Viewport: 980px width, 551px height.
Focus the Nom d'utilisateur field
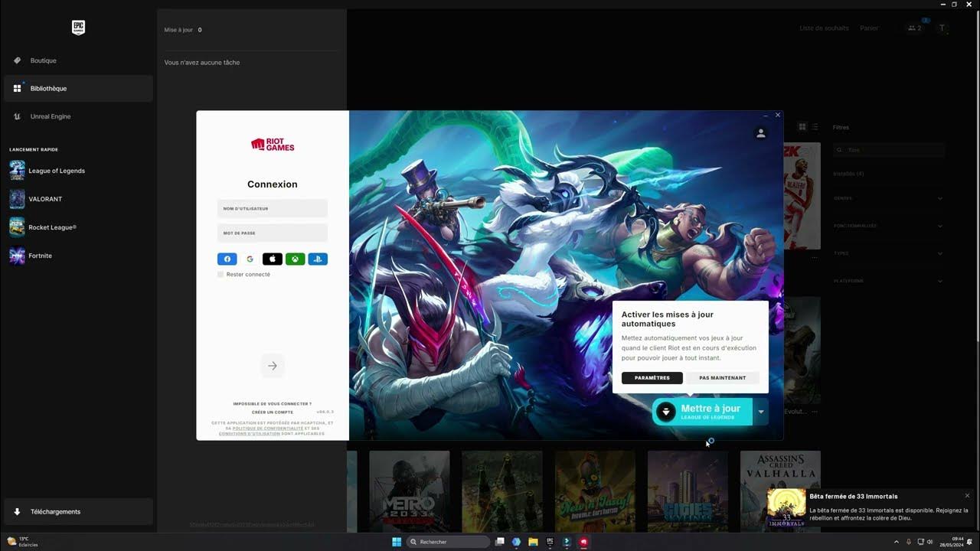273,208
